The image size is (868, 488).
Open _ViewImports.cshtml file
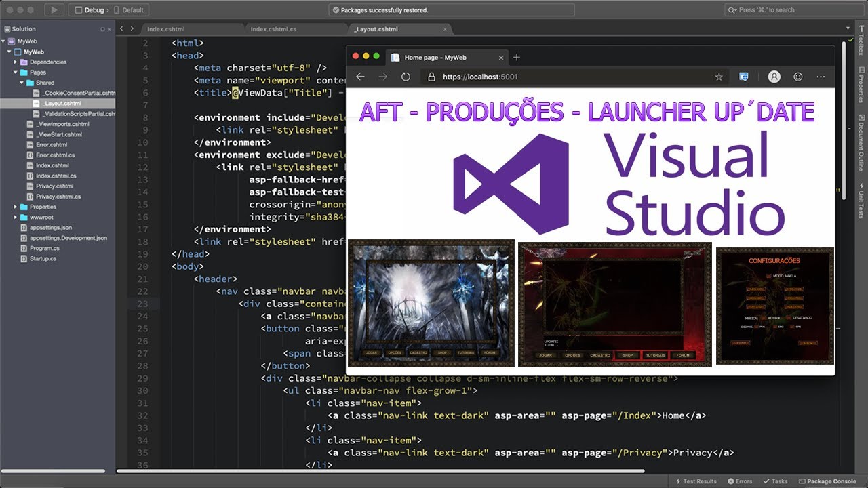pos(62,124)
